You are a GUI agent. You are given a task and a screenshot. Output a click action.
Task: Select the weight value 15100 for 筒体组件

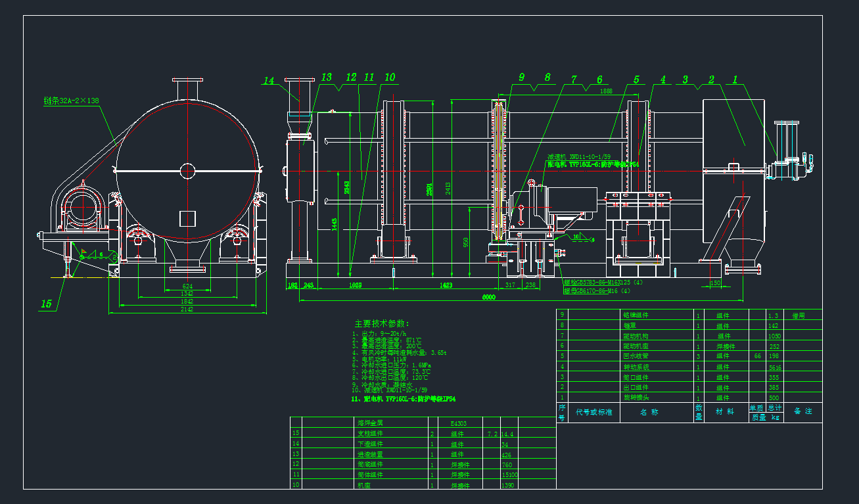(509, 474)
